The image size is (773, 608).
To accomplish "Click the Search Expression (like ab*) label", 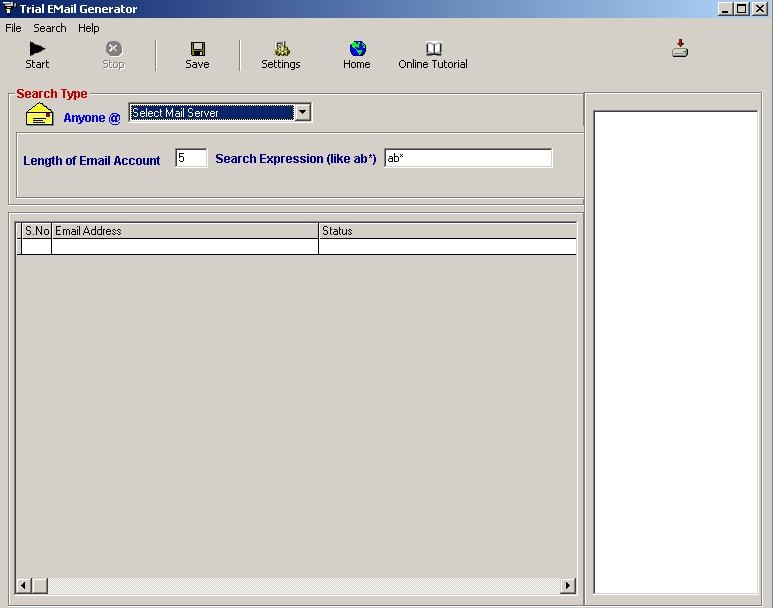I will pos(296,159).
